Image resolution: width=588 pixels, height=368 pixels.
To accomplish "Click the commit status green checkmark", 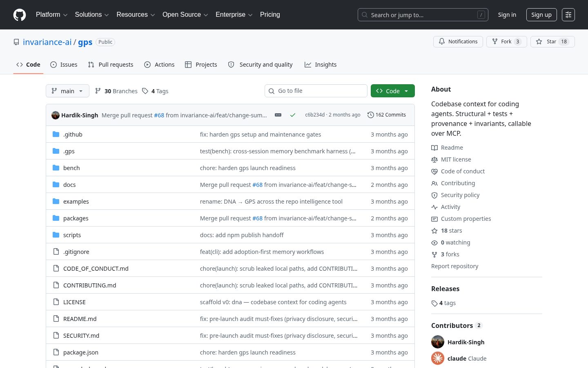I will click(x=293, y=115).
